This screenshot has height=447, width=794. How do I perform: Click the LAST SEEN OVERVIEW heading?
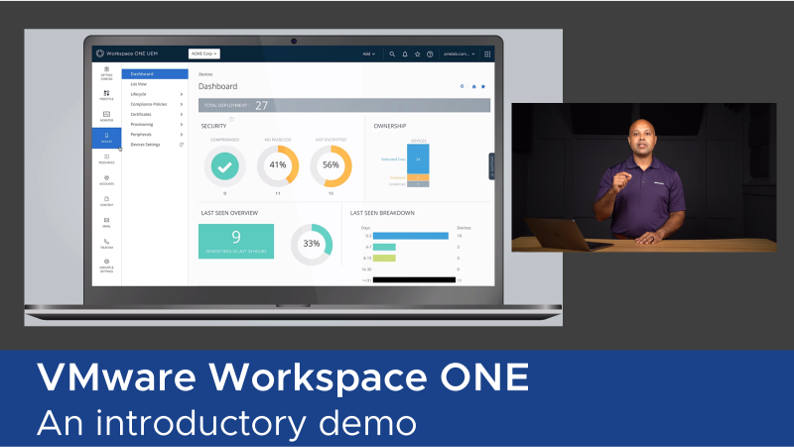(229, 213)
